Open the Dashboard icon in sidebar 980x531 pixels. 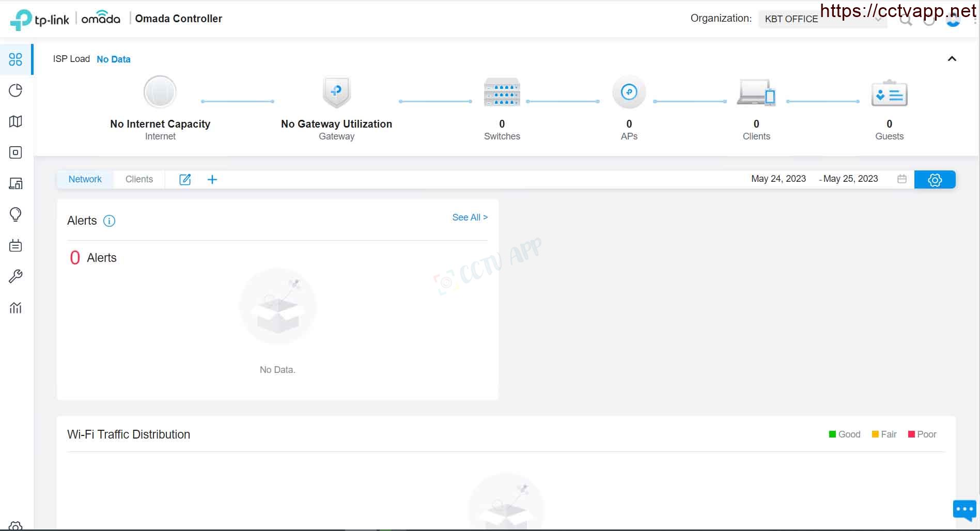click(15, 59)
